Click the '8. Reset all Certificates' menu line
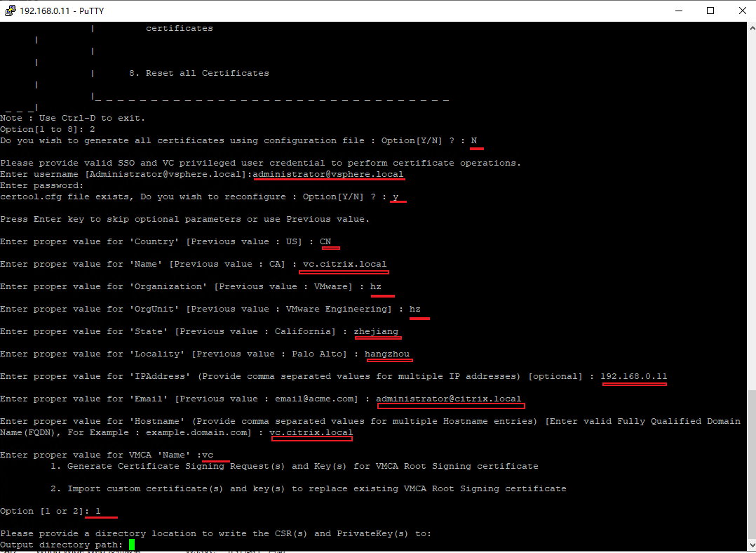Screen dimensions: 756x553 click(x=199, y=73)
